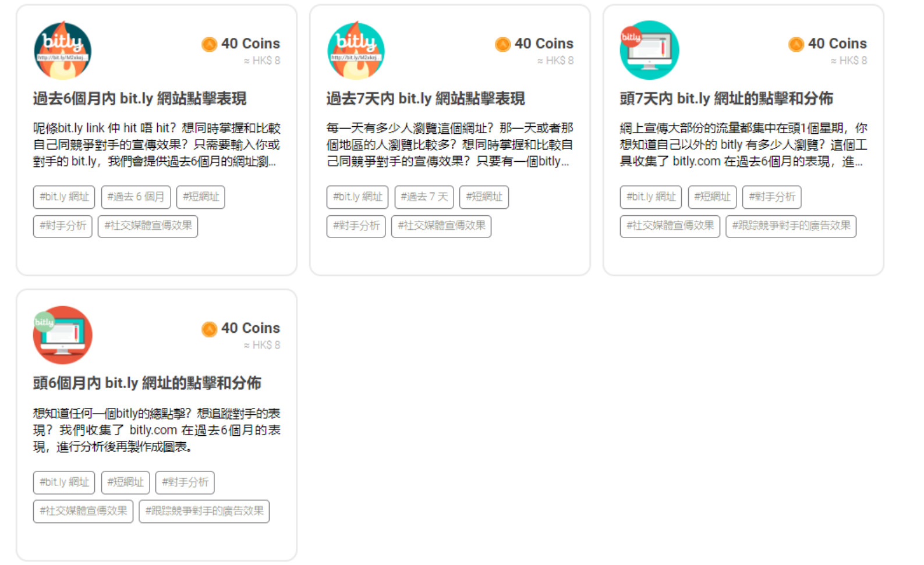
Task: Open the red monitor icon on 頭6個月內 card
Action: [63, 335]
